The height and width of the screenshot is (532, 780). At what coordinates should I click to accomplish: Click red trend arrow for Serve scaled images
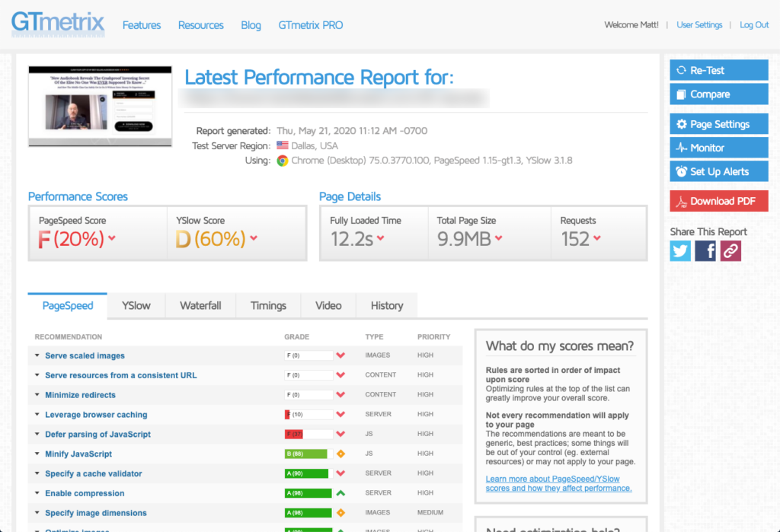click(x=340, y=355)
